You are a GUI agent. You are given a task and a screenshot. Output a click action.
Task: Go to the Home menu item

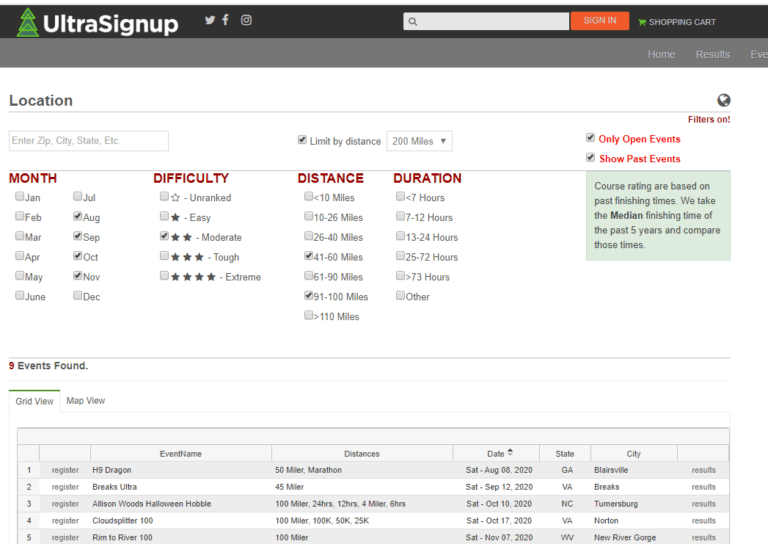point(661,54)
